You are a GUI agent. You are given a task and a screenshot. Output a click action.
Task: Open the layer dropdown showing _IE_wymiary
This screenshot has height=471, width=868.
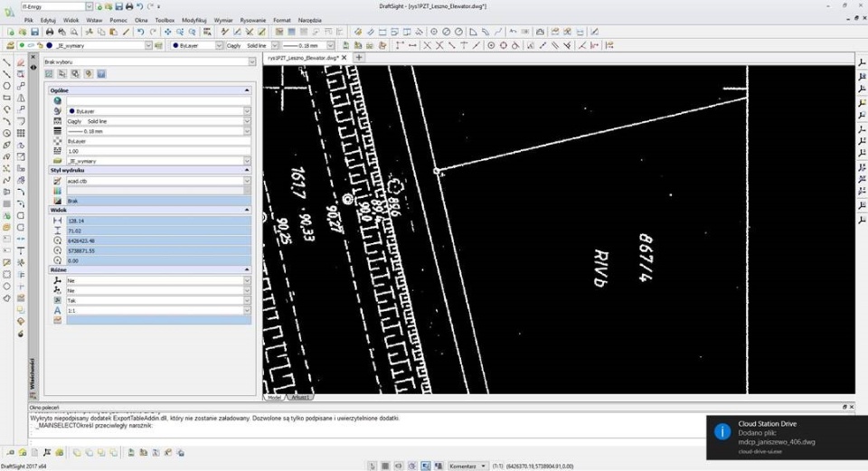(x=148, y=45)
